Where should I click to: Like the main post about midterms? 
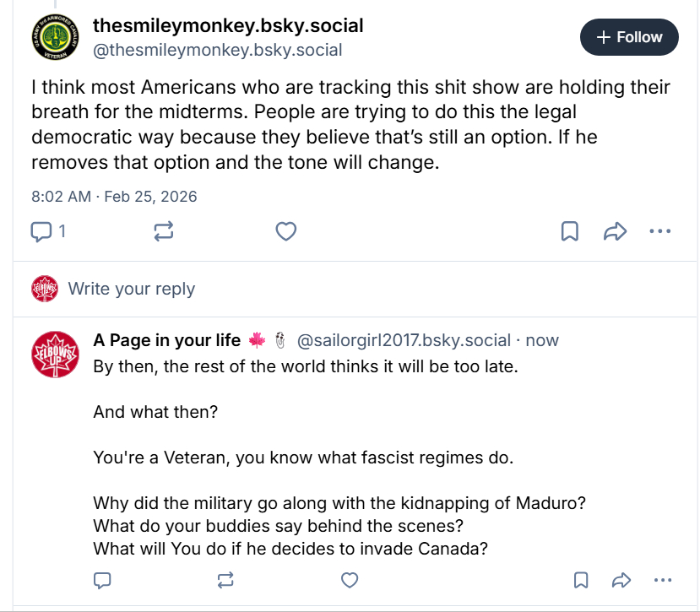[x=287, y=231]
